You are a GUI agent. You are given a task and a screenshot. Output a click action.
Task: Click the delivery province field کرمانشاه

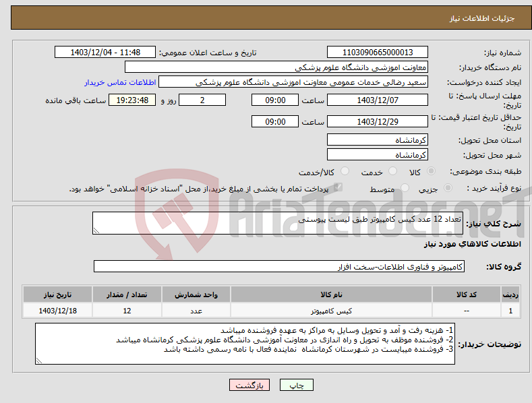[378, 139]
